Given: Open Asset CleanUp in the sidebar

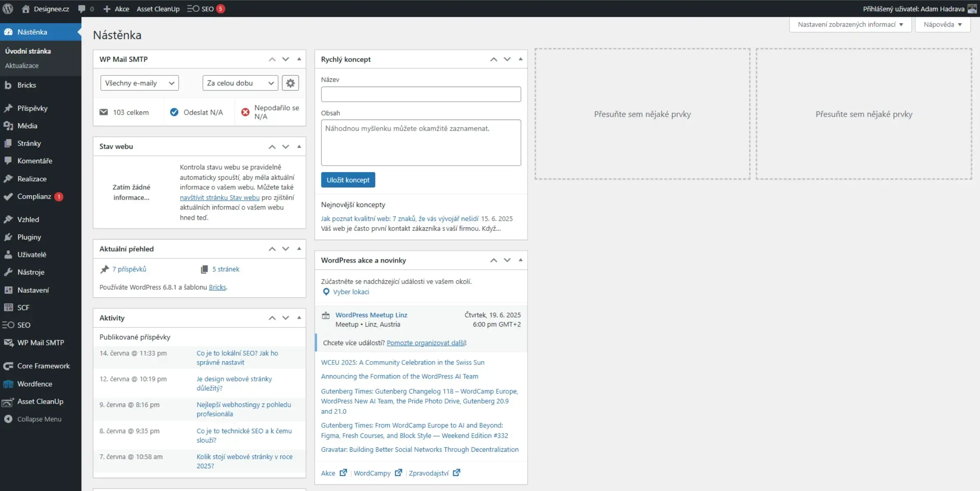Looking at the screenshot, I should click(x=40, y=401).
